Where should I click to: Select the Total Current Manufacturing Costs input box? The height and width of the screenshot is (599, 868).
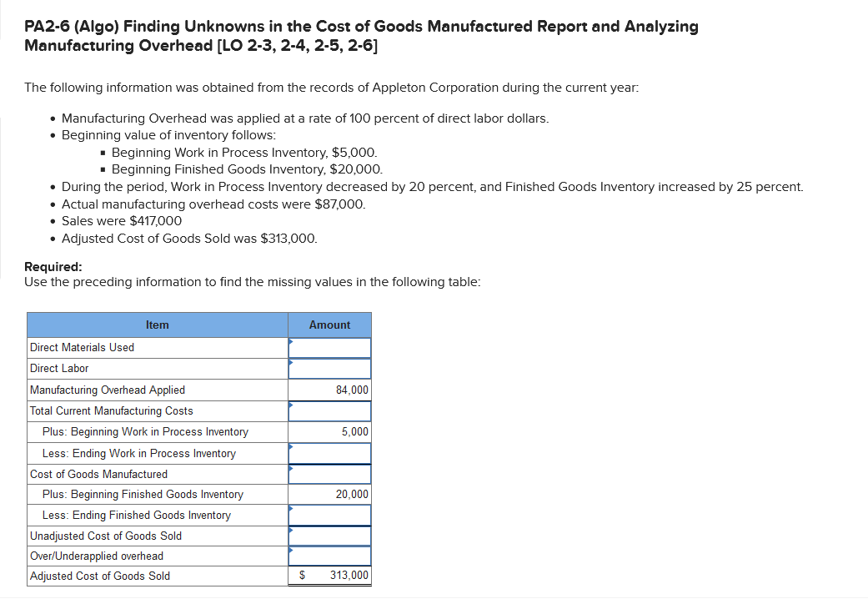pos(329,410)
